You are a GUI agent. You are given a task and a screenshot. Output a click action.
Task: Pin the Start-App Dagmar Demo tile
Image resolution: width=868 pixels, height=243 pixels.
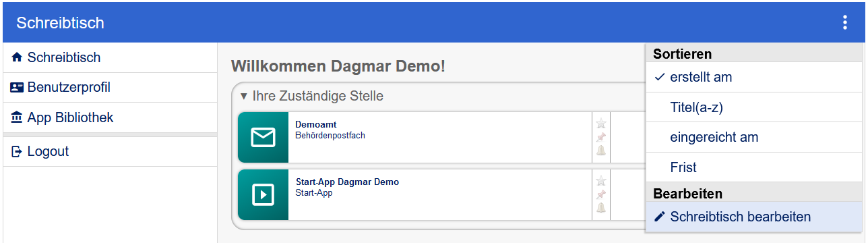pyautogui.click(x=601, y=194)
